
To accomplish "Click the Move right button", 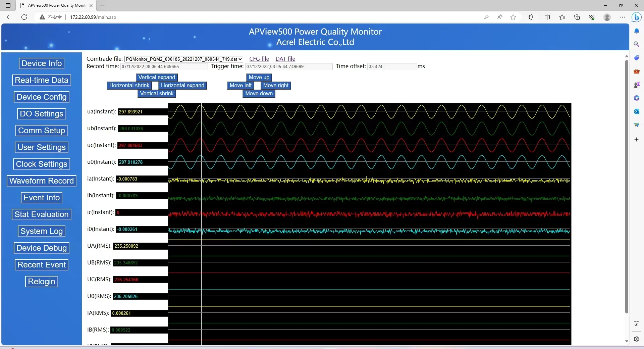I will (275, 86).
